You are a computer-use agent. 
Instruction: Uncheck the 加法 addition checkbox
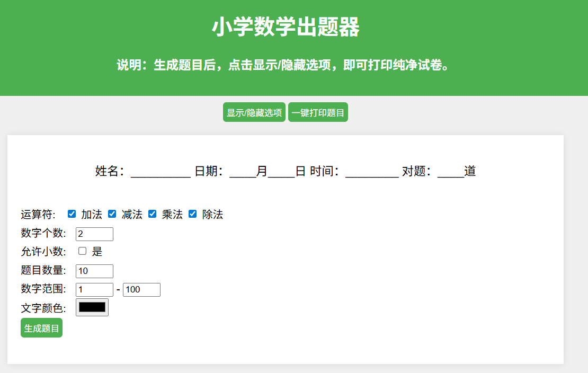(72, 214)
